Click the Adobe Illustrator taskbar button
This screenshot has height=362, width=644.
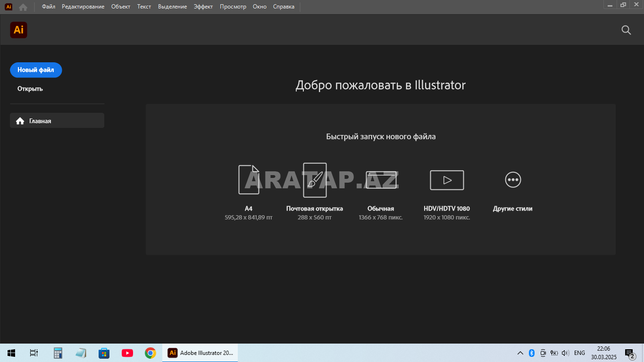coord(200,353)
